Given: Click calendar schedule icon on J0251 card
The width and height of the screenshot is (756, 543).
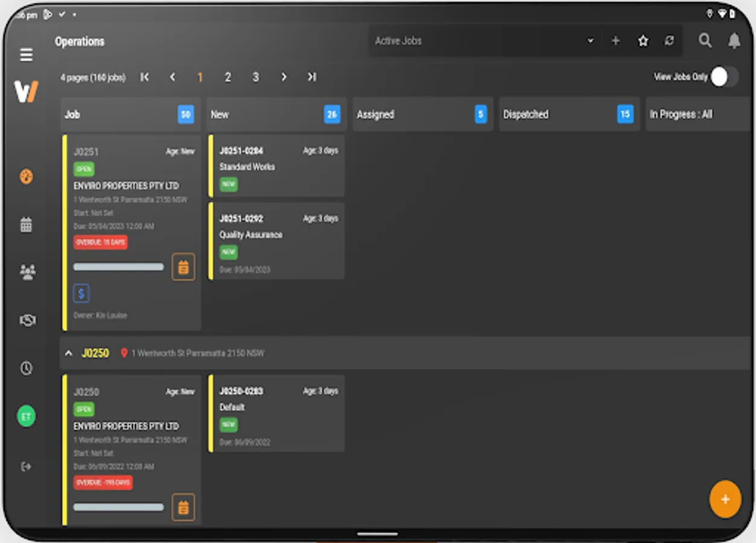Looking at the screenshot, I should coord(184,267).
